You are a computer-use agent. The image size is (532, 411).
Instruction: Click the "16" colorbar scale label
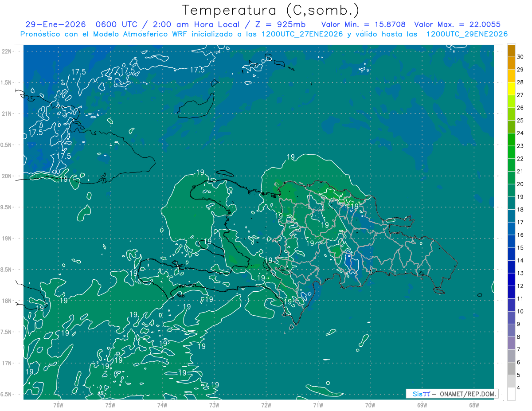pyautogui.click(x=520, y=235)
